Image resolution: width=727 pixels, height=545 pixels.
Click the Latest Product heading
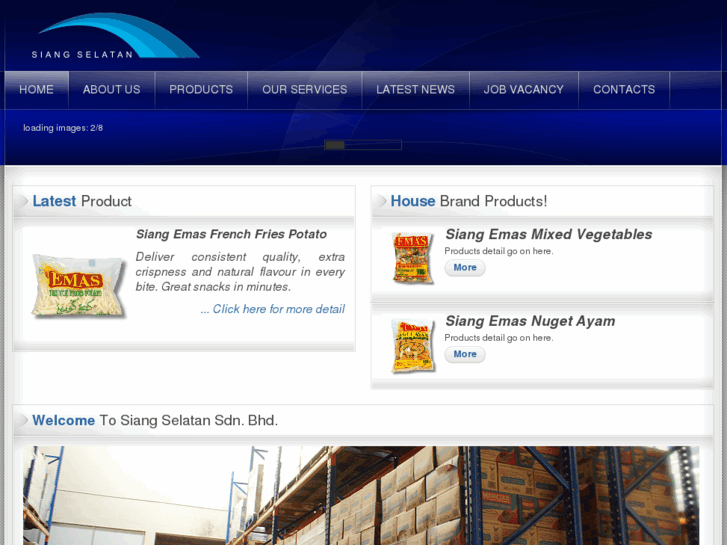point(82,201)
